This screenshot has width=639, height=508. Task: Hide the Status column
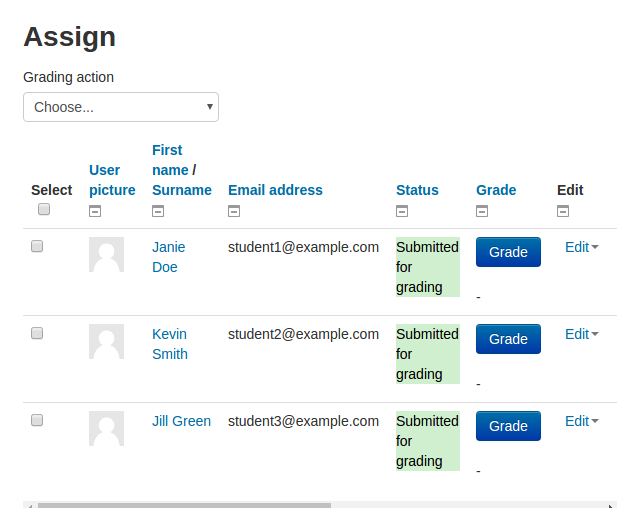coord(402,211)
